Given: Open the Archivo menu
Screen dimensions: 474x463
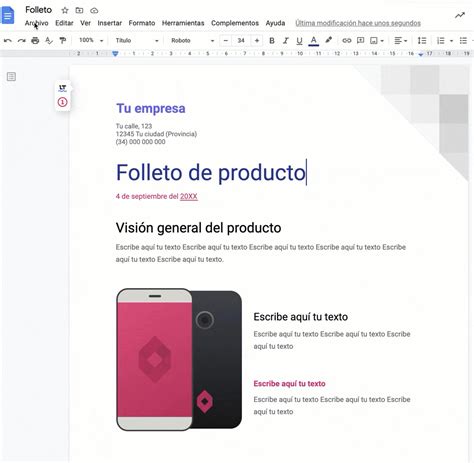Looking at the screenshot, I should (36, 23).
